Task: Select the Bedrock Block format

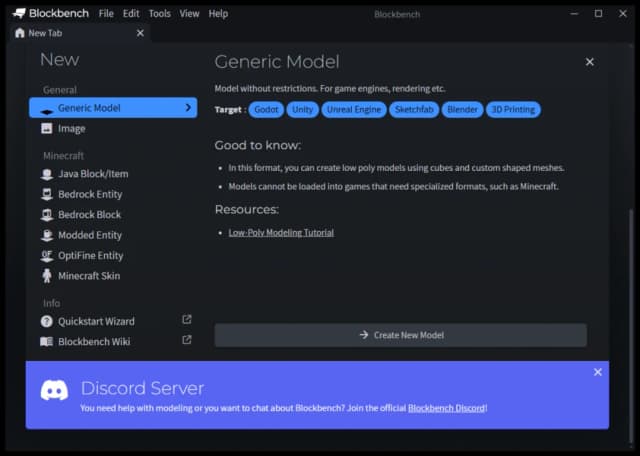Action: pos(113,215)
